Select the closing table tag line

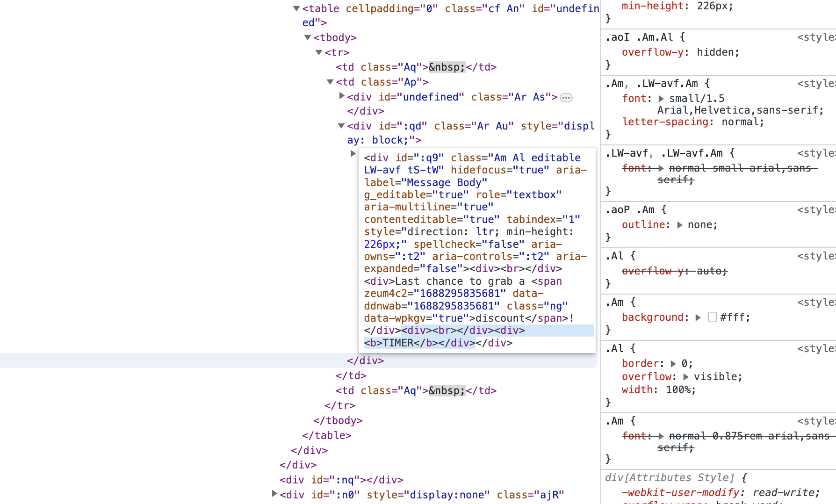326,436
